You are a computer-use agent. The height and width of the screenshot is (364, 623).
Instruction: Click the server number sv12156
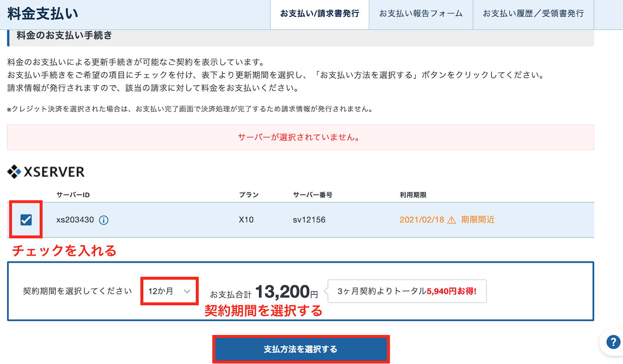[309, 220]
